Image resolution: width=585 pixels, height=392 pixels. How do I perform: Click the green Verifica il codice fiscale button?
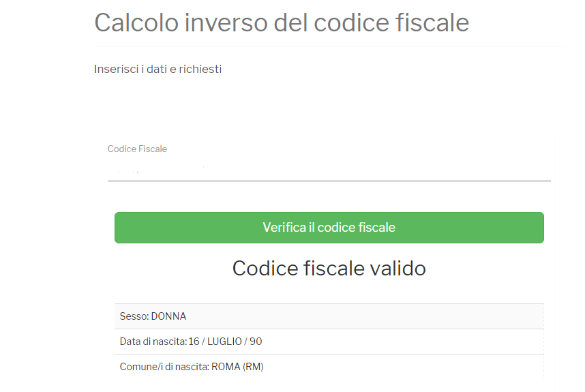point(329,228)
